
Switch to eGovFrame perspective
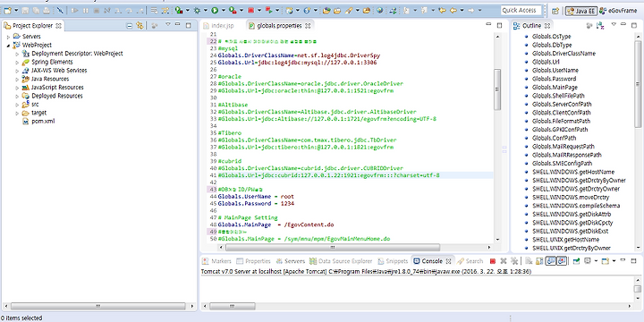pos(618,11)
